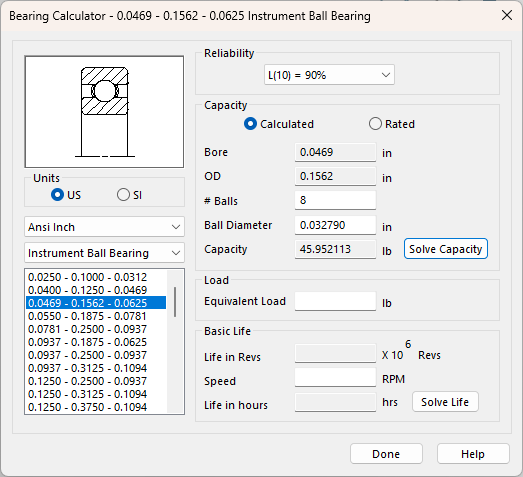Click the Speed RPM input field
Image resolution: width=523 pixels, height=477 pixels.
tap(335, 378)
